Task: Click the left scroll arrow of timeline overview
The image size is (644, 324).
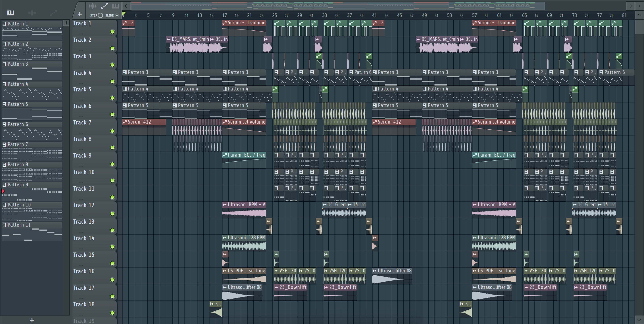Action: [x=126, y=6]
